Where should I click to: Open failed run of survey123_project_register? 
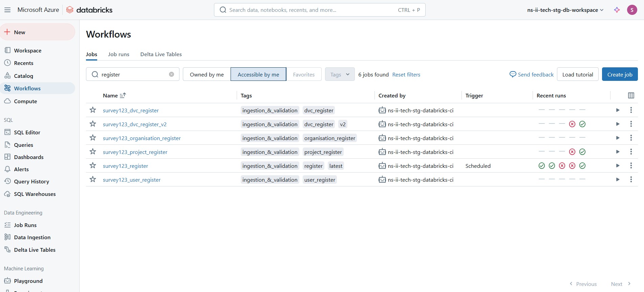572,152
